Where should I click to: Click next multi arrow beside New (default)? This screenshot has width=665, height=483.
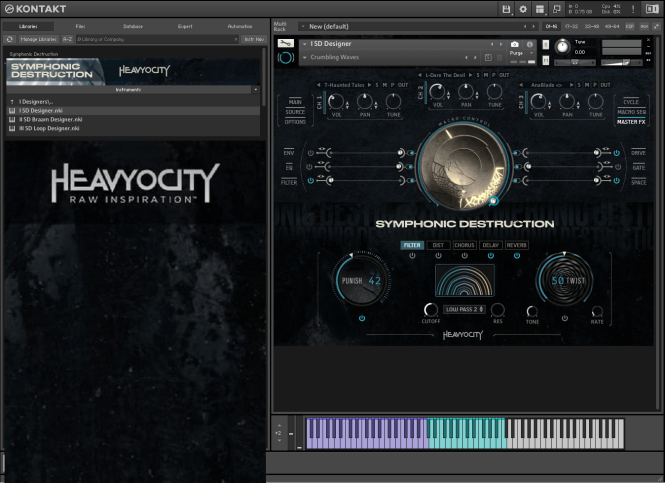[x=534, y=26]
